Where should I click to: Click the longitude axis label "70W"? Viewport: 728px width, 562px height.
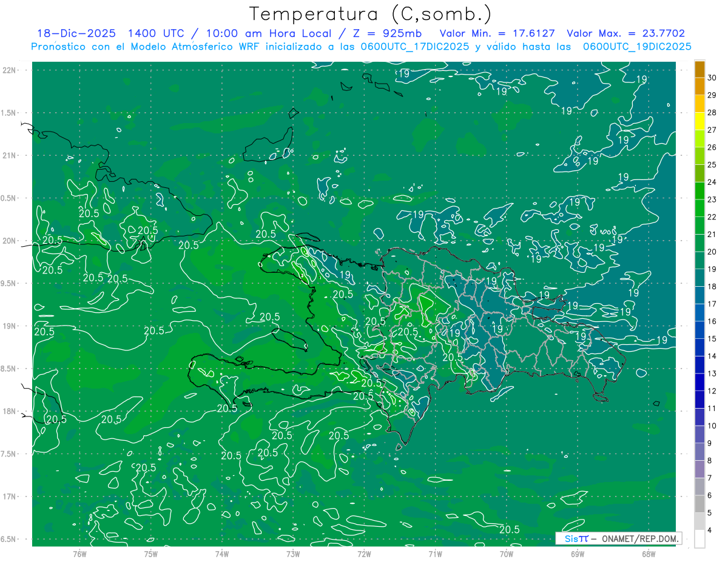click(506, 554)
